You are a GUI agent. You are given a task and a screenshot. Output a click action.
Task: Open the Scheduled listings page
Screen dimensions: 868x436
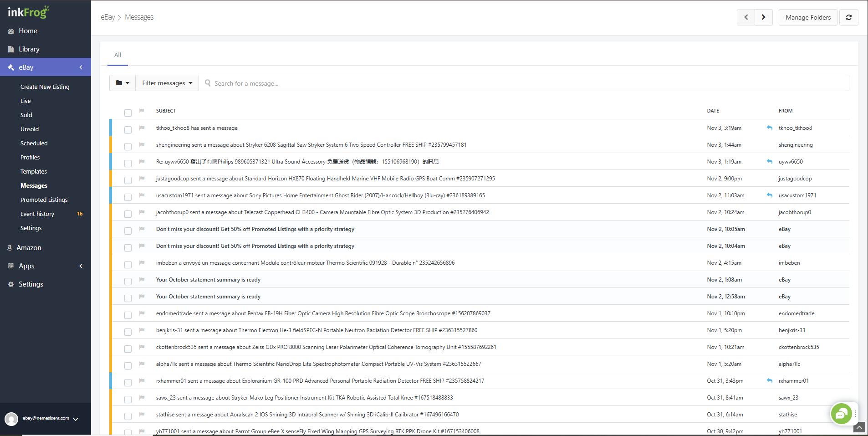click(x=34, y=144)
